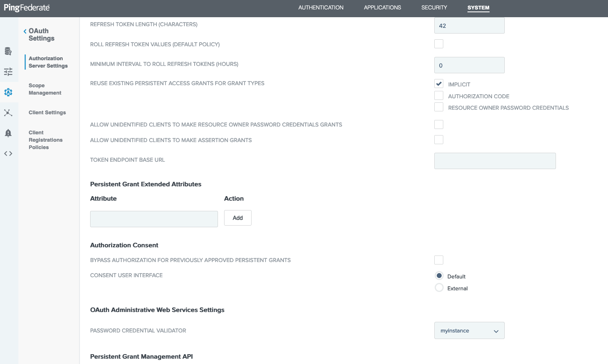608x364 pixels.
Task: Check the Authorization Code checkbox
Action: pos(439,96)
